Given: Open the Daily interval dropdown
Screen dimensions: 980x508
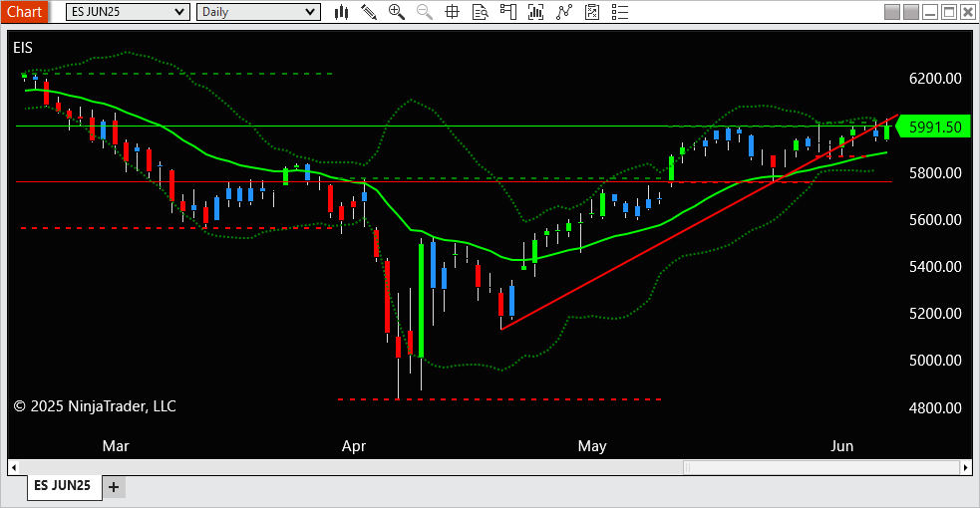Looking at the screenshot, I should point(258,12).
